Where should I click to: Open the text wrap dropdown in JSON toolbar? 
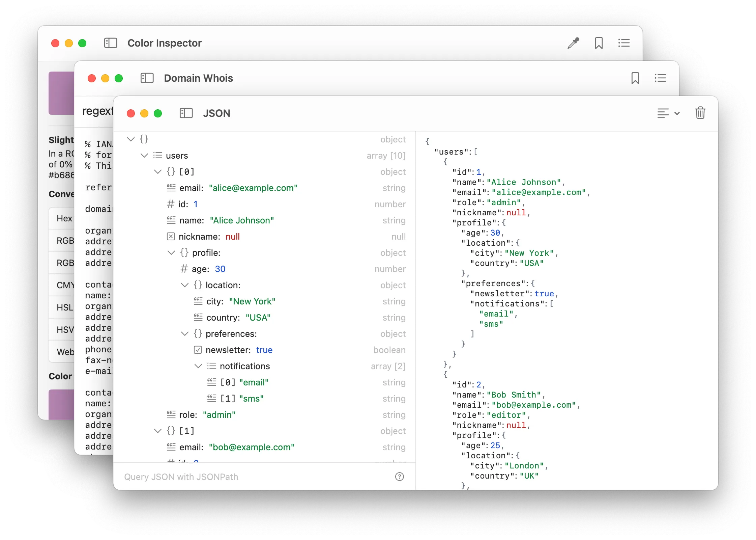click(x=668, y=113)
